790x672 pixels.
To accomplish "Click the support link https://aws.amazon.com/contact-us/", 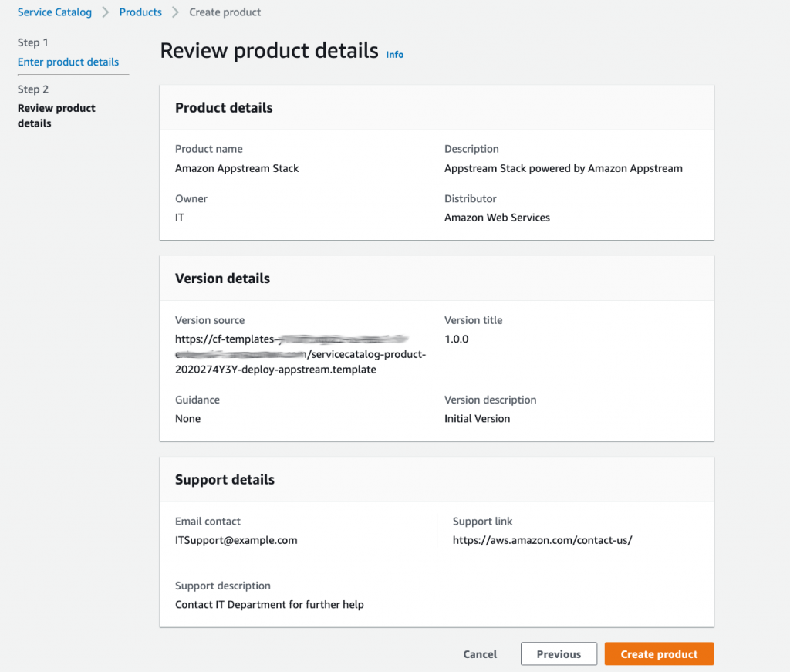I will pos(542,540).
